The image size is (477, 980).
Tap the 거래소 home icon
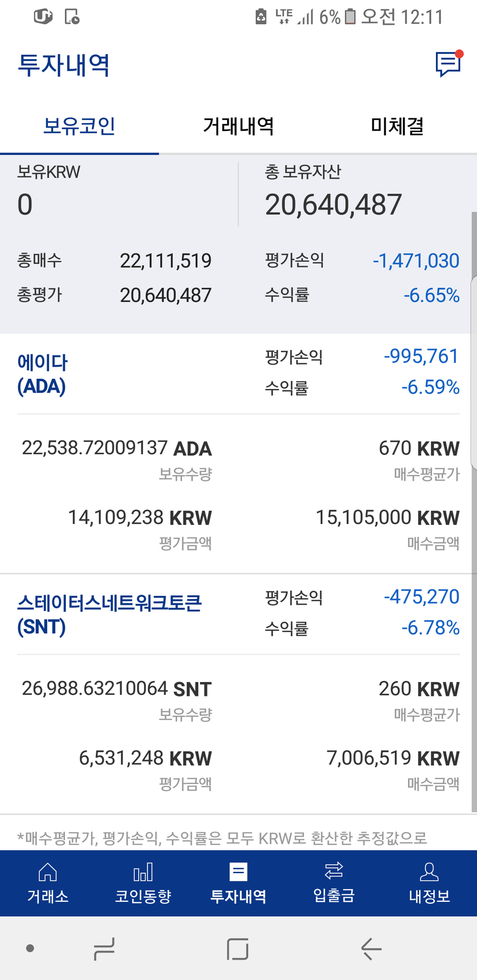(x=48, y=872)
